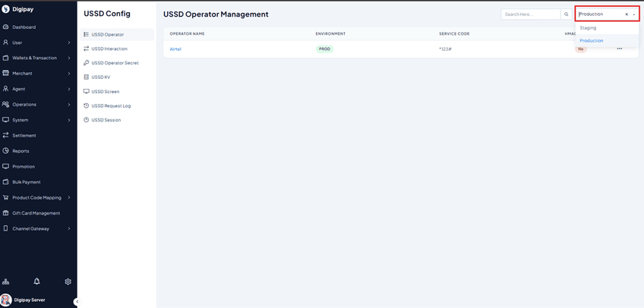Select the USSD Request Log tab

[x=117, y=105]
